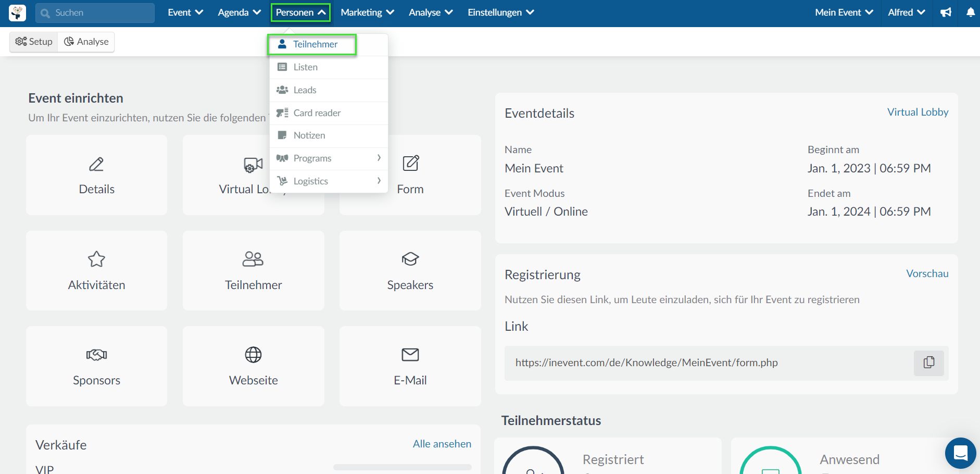Click the InEvent logo icon
The height and width of the screenshot is (474, 980).
click(x=18, y=13)
